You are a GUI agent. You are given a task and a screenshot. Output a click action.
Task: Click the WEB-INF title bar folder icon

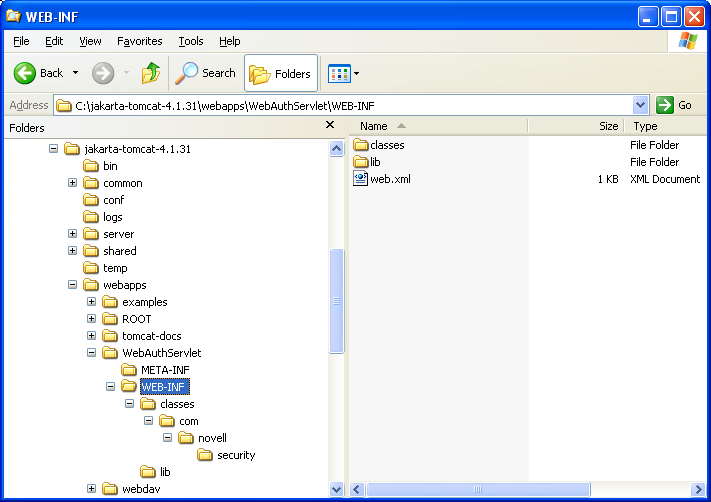(x=14, y=16)
